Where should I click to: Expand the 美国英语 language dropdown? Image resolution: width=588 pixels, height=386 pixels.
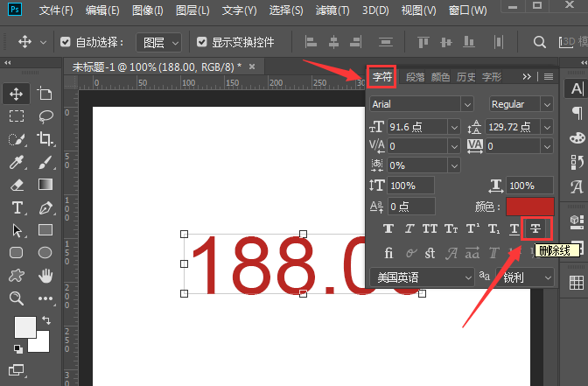click(x=416, y=277)
